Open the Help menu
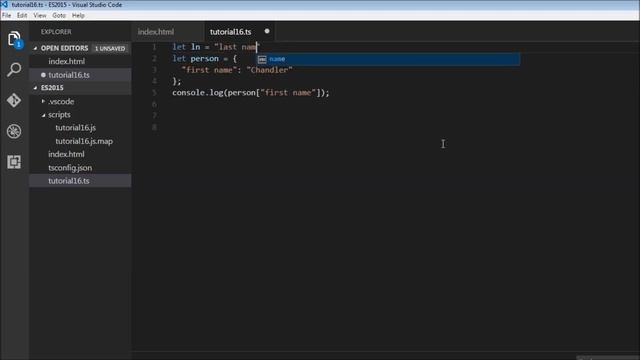Image resolution: width=640 pixels, height=360 pixels. [78, 16]
